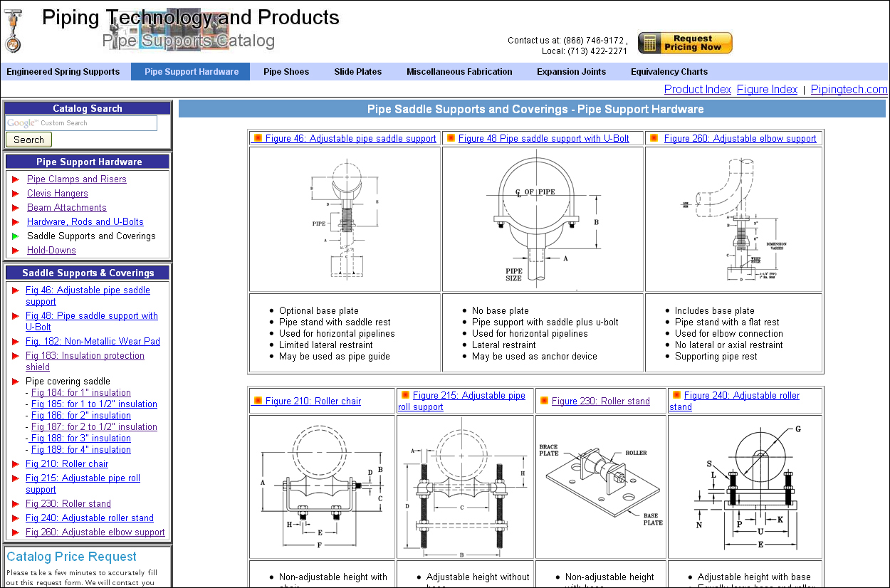Click Figure 215 adjustable pipe roll drawing
Image resolution: width=890 pixels, height=588 pixels.
[465, 487]
